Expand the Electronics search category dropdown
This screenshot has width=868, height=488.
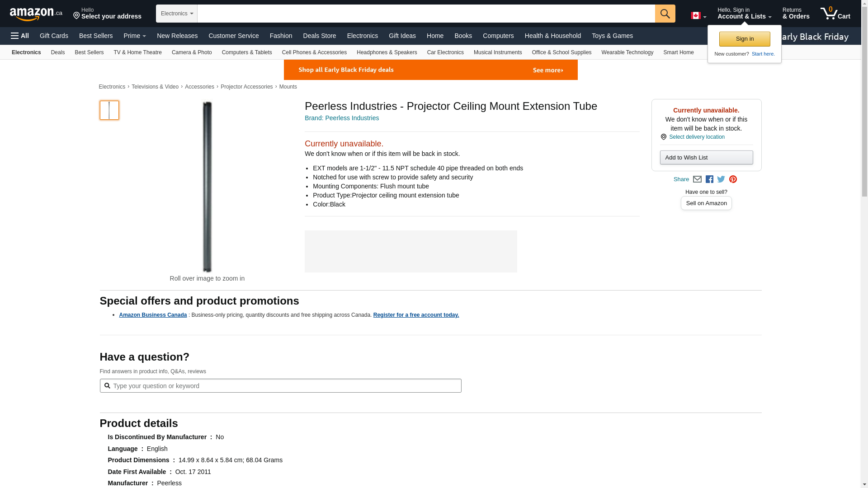(177, 14)
